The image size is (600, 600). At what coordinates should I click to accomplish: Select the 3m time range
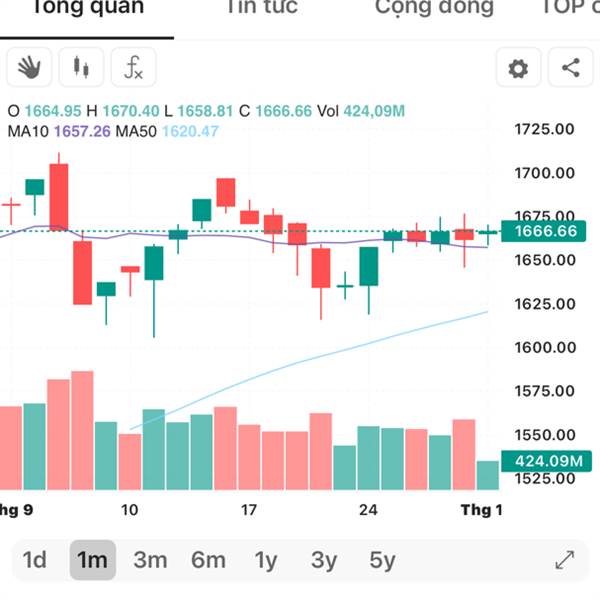(150, 560)
